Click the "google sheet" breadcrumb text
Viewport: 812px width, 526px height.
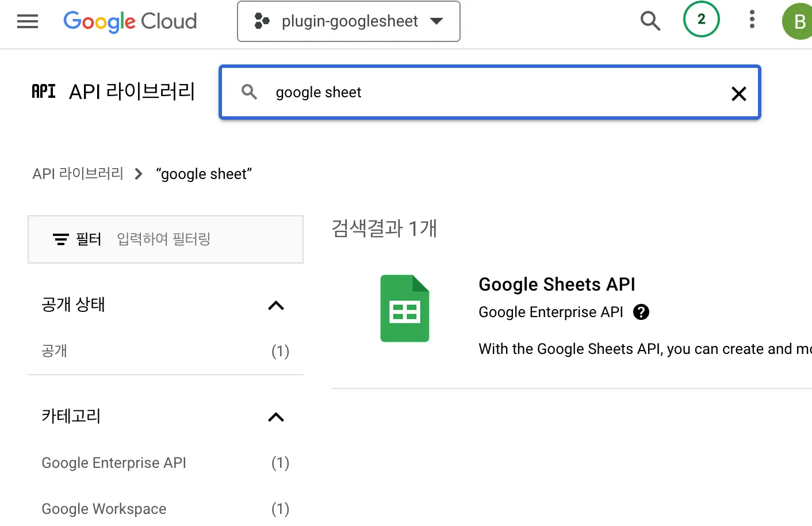pos(204,174)
